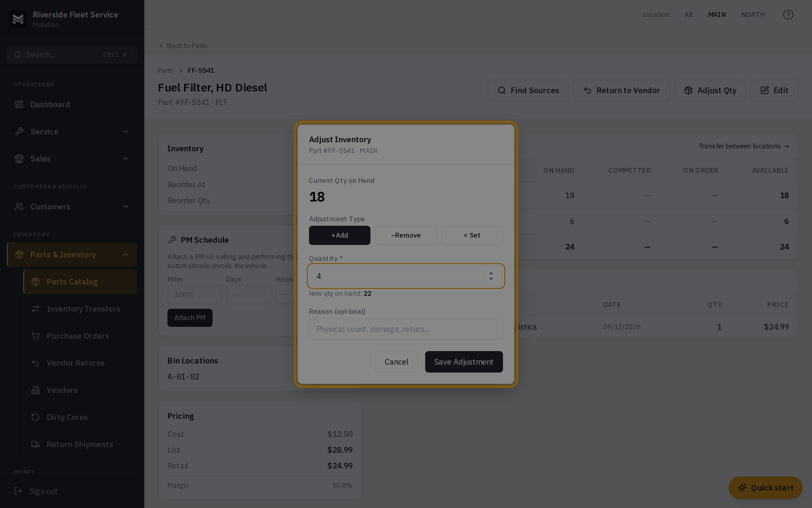Click the Attach PM button
812x508 pixels.
tap(190, 318)
